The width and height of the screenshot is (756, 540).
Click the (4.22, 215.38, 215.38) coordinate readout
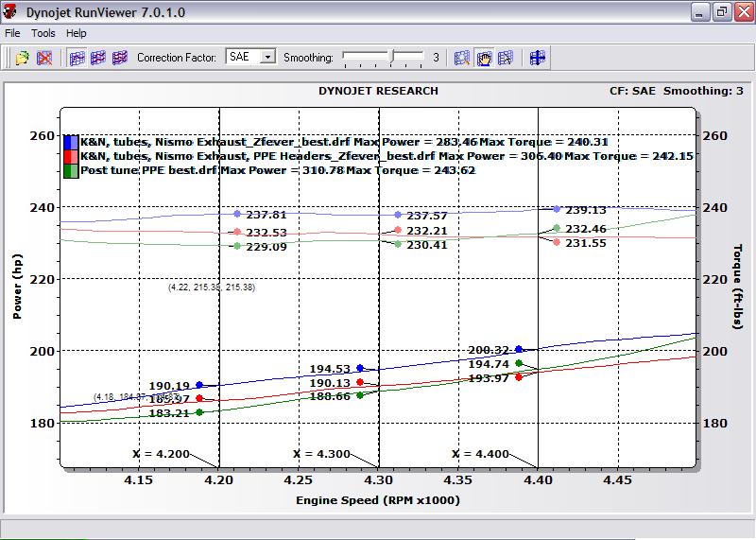click(212, 287)
